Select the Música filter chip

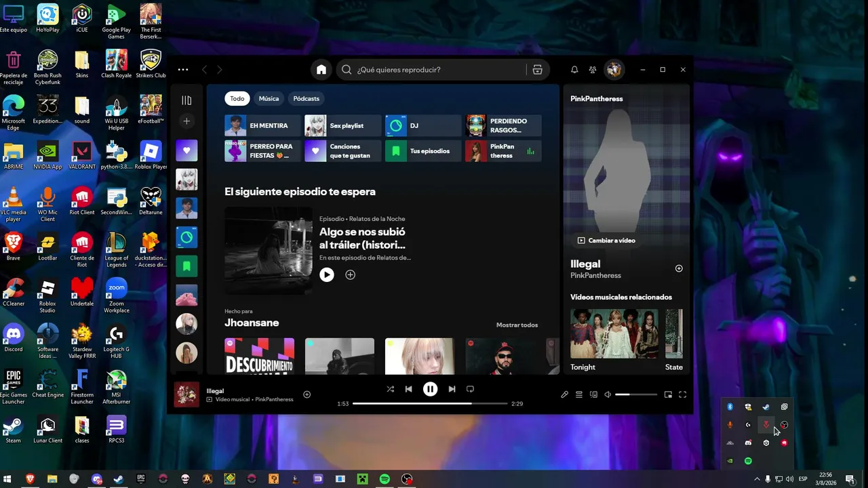(x=269, y=99)
